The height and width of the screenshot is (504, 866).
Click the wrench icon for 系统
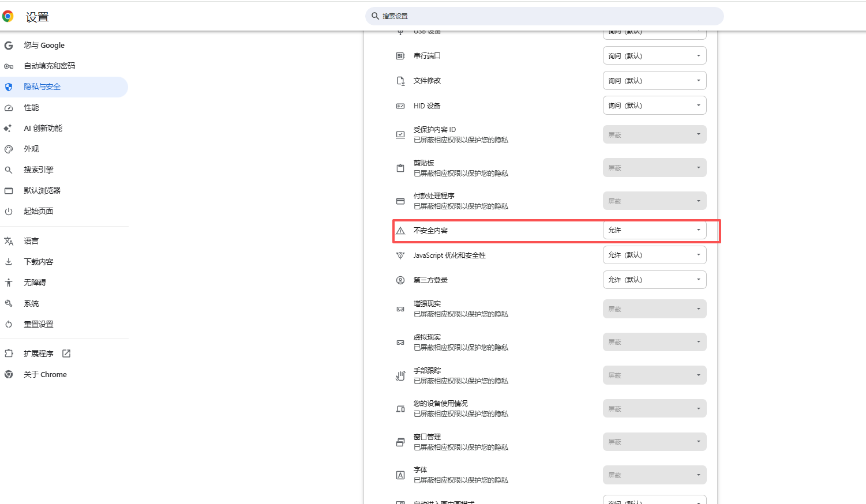9,303
